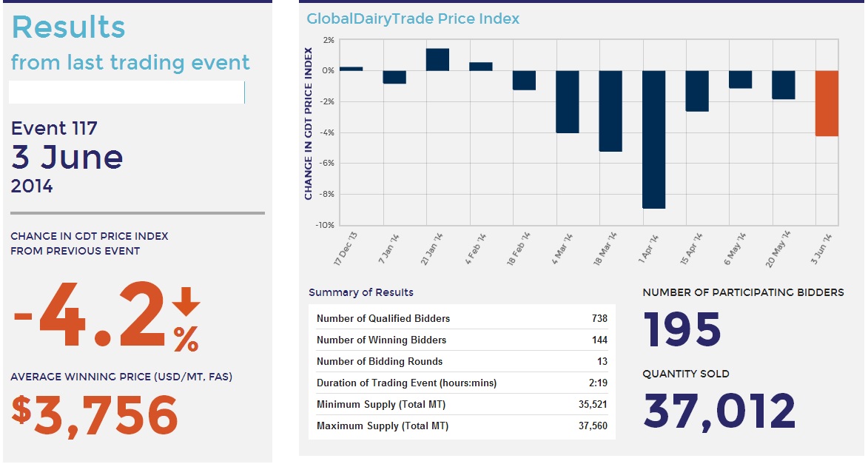
Task: Select the Minimum Supply (Total MT) row
Action: pyautogui.click(x=461, y=404)
